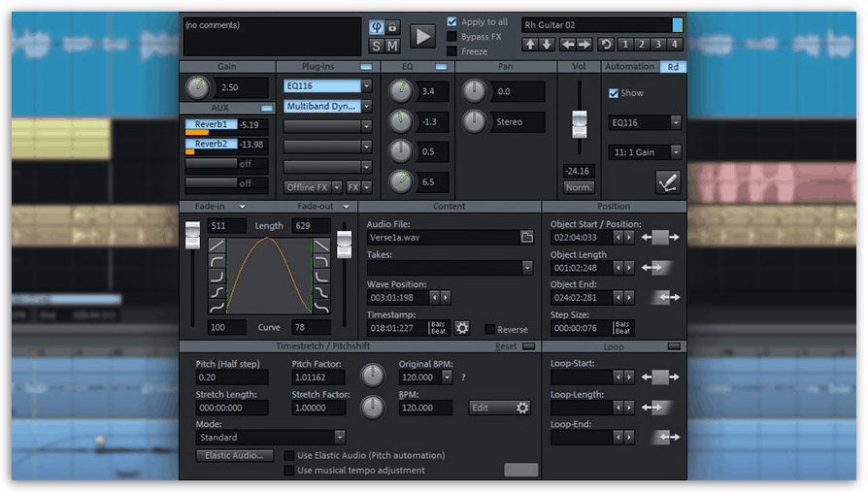Check the Reverse checkbox

pos(490,330)
